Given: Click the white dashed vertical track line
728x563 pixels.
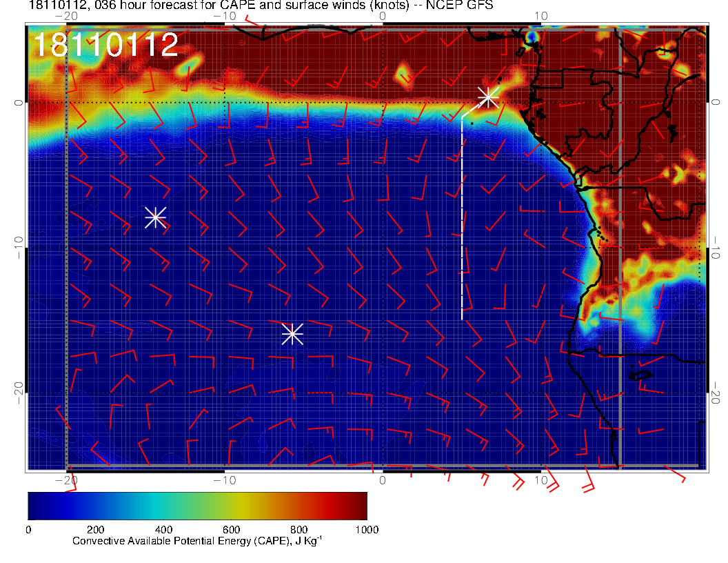Looking at the screenshot, I should (x=462, y=218).
